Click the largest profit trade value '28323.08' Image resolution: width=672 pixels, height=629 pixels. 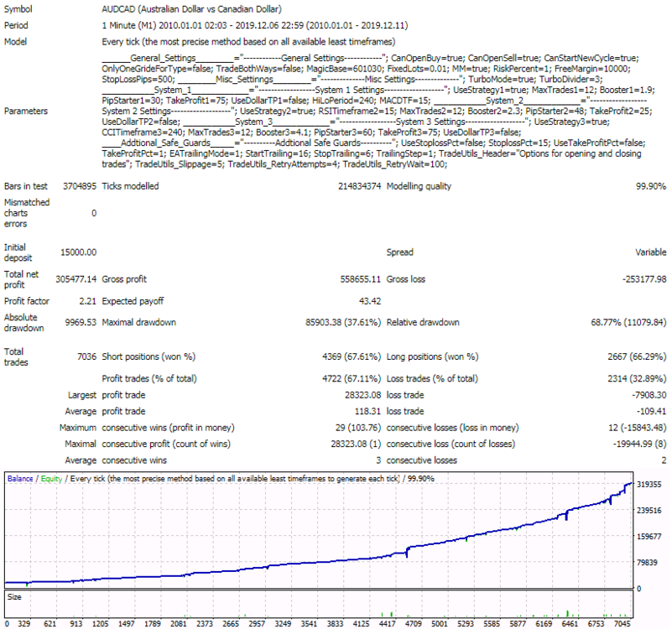pos(362,395)
